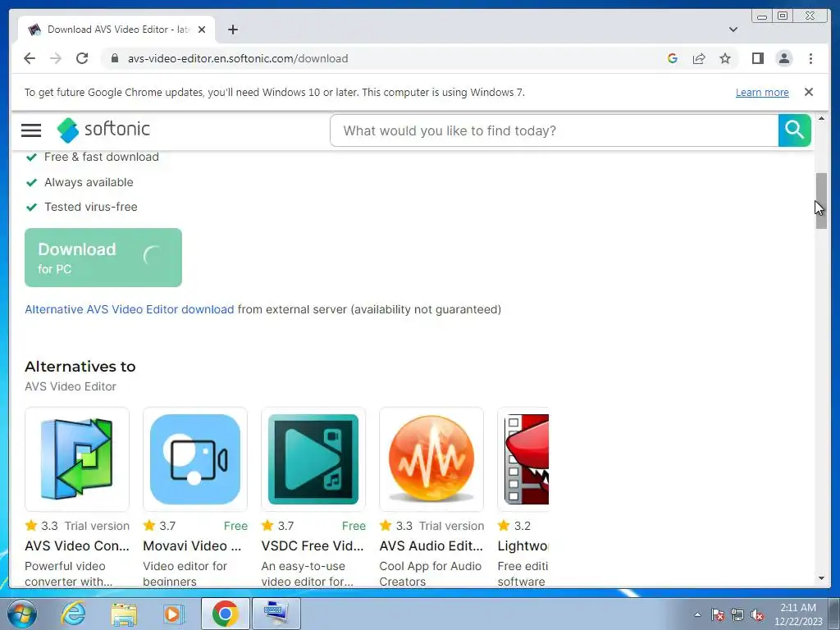This screenshot has height=630, width=840.
Task: Open the clock showing 2:11 AM
Action: point(798,614)
